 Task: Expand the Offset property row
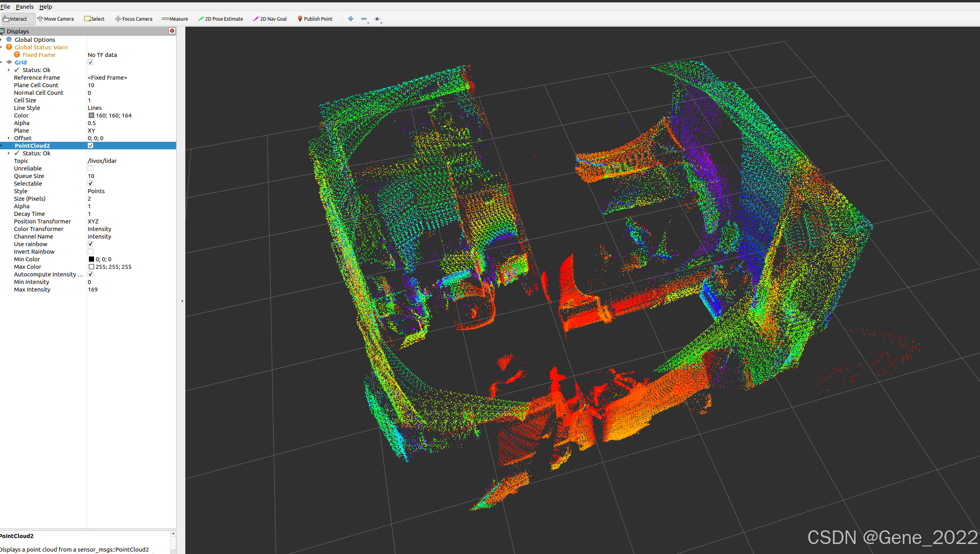pyautogui.click(x=9, y=138)
